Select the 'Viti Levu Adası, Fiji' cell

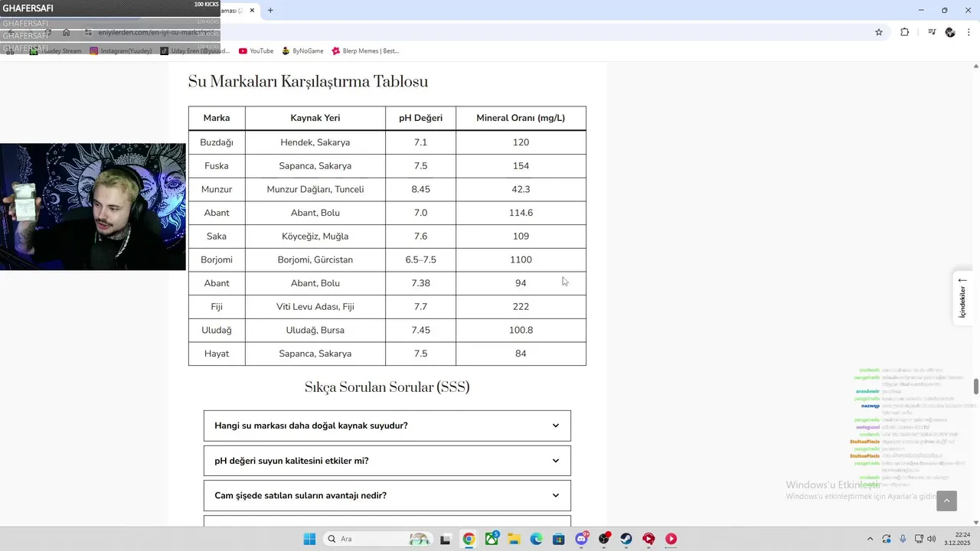coord(315,307)
